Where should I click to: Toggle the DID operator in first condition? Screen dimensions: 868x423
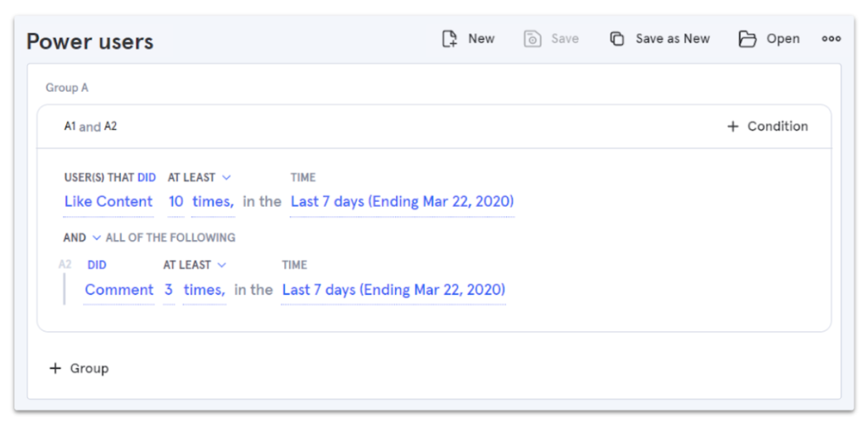point(147,178)
